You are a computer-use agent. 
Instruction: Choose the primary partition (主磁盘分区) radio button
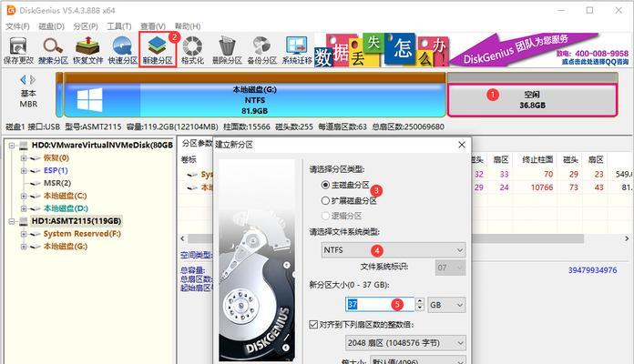(x=325, y=185)
